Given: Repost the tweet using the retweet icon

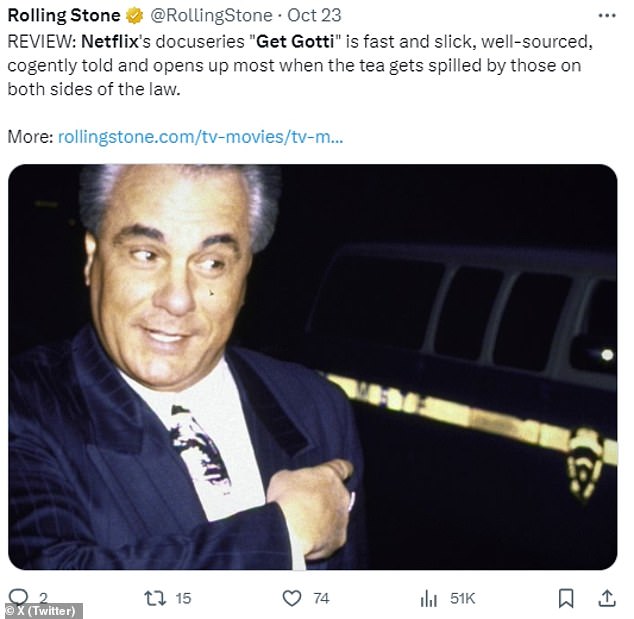Looking at the screenshot, I should point(155,598).
